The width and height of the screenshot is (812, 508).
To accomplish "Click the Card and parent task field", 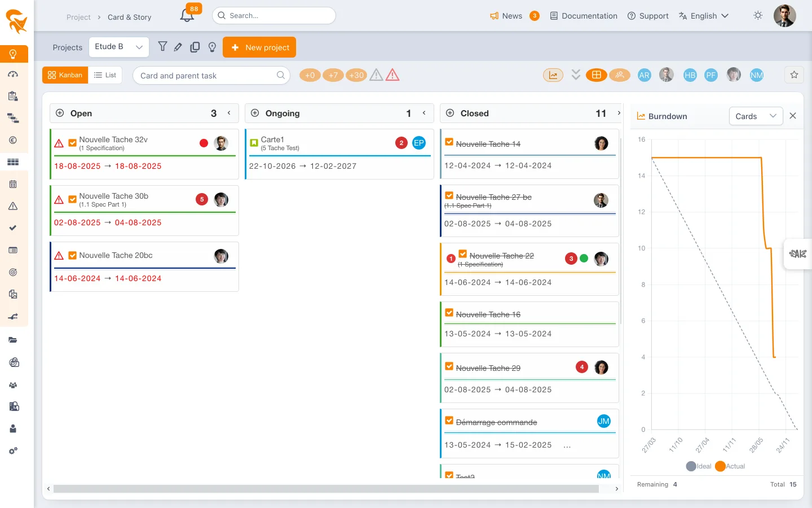I will coord(211,76).
